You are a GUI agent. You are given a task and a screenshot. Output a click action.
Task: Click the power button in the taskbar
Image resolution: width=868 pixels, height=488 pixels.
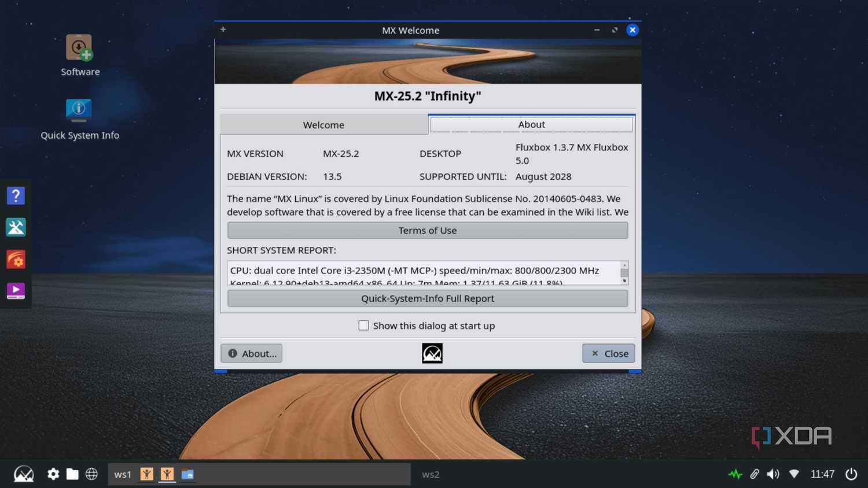[x=851, y=474]
